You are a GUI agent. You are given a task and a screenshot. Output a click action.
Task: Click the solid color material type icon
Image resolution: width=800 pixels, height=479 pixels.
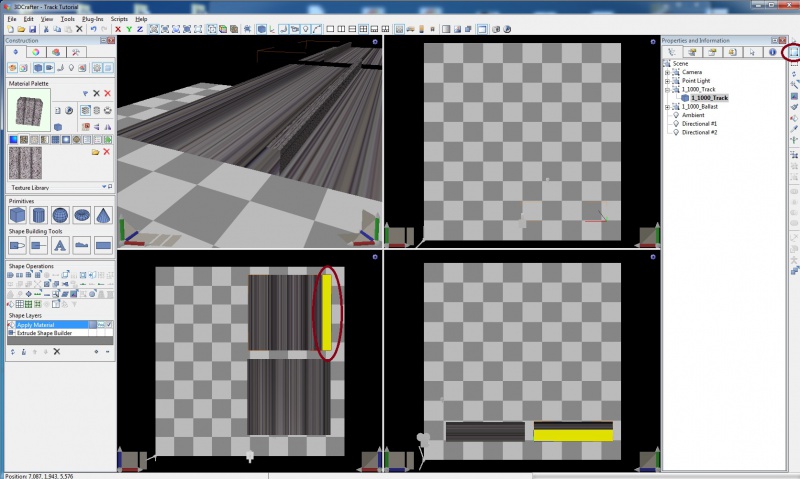[13, 139]
